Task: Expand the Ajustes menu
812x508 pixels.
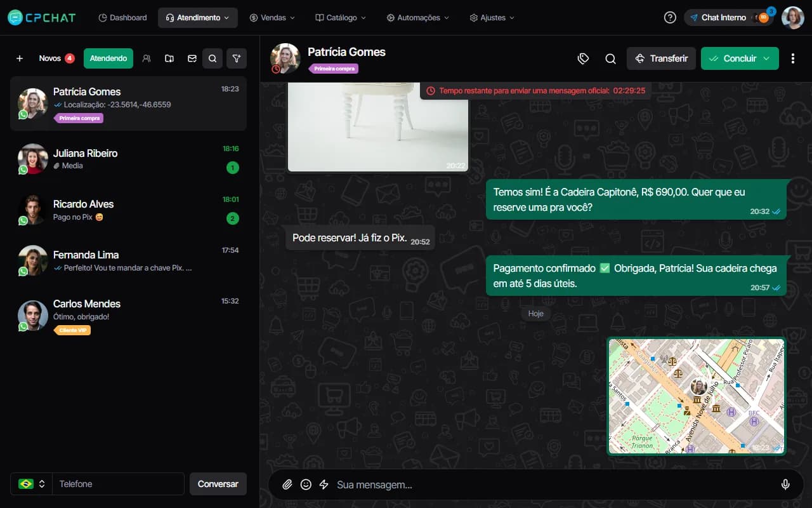Action: (x=492, y=18)
